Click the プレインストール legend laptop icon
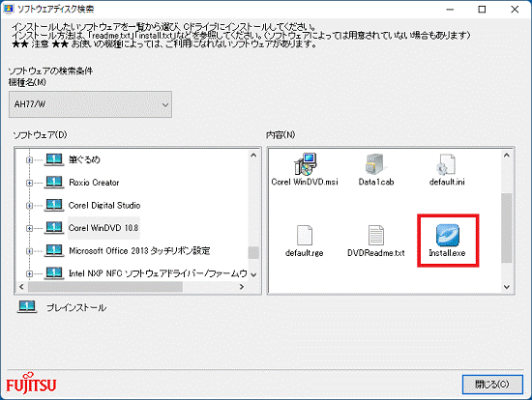The image size is (532, 400). point(27,307)
